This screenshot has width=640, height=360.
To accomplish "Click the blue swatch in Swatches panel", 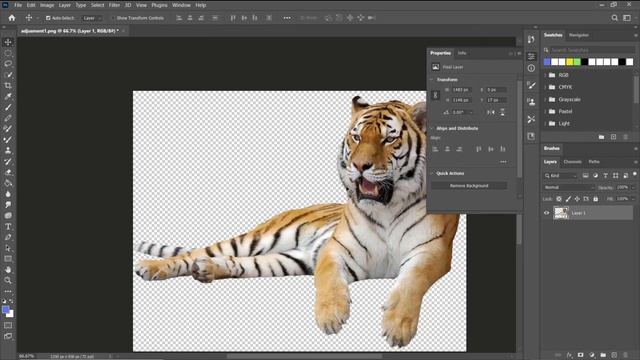I will [x=547, y=62].
